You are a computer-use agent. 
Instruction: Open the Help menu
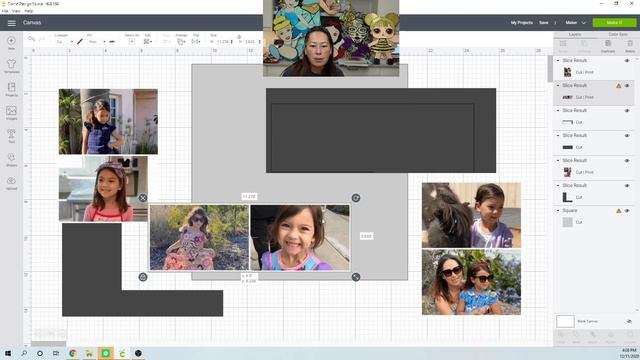coord(29,11)
